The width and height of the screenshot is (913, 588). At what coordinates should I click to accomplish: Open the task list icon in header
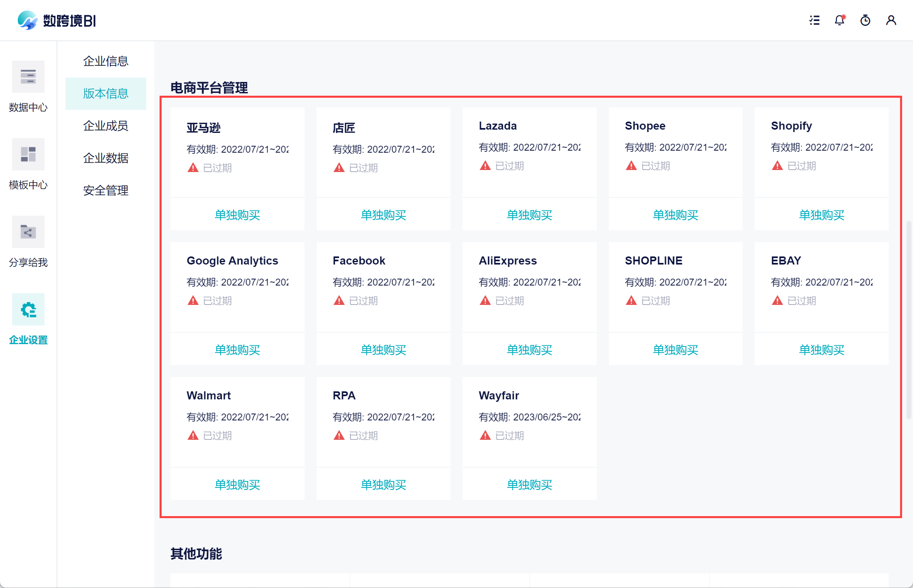[814, 20]
